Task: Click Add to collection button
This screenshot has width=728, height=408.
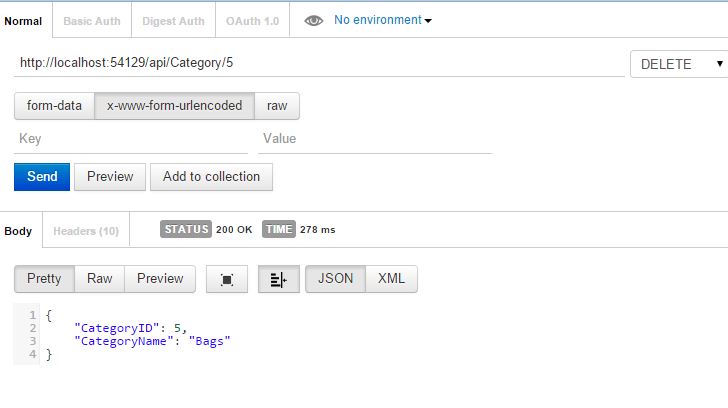Action: click(x=211, y=177)
